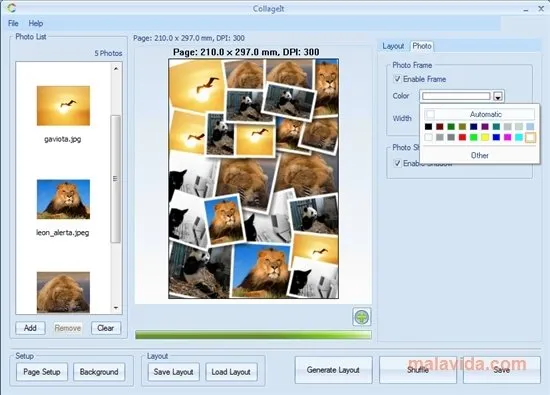The width and height of the screenshot is (550, 395).
Task: Pick the black color swatch
Action: click(428, 127)
